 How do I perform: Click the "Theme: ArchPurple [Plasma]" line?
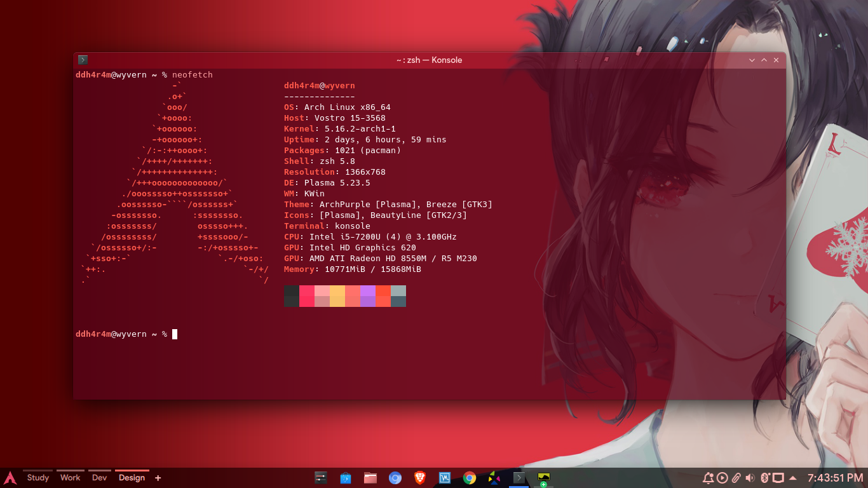click(x=388, y=205)
